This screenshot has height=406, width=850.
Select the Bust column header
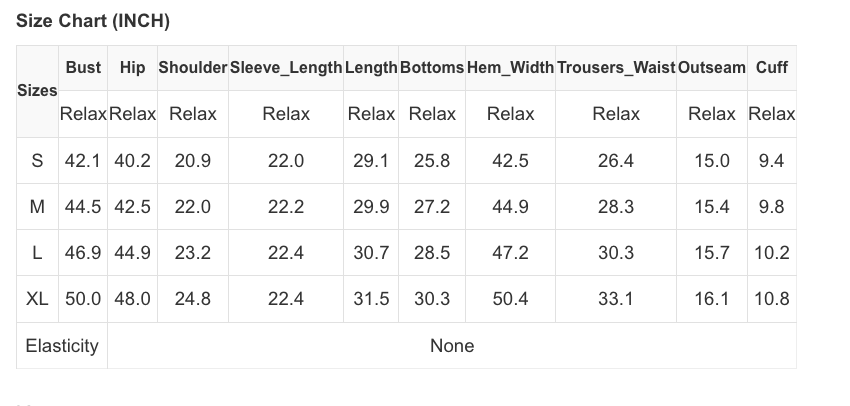[83, 68]
